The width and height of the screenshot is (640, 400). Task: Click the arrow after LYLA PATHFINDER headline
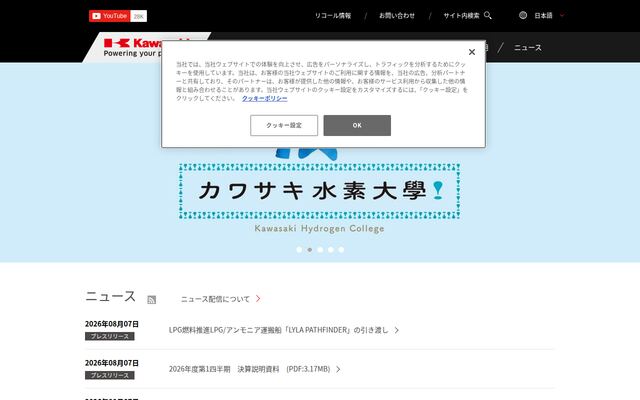397,330
